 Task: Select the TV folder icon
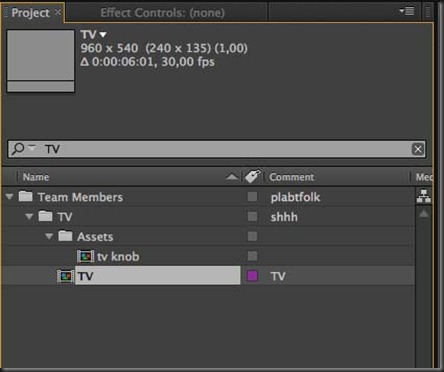pyautogui.click(x=45, y=216)
